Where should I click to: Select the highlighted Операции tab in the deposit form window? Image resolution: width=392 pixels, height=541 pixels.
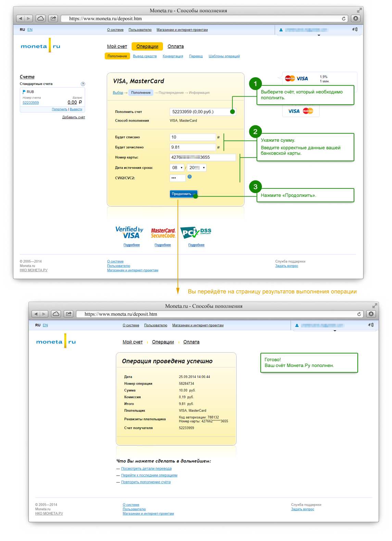point(147,47)
